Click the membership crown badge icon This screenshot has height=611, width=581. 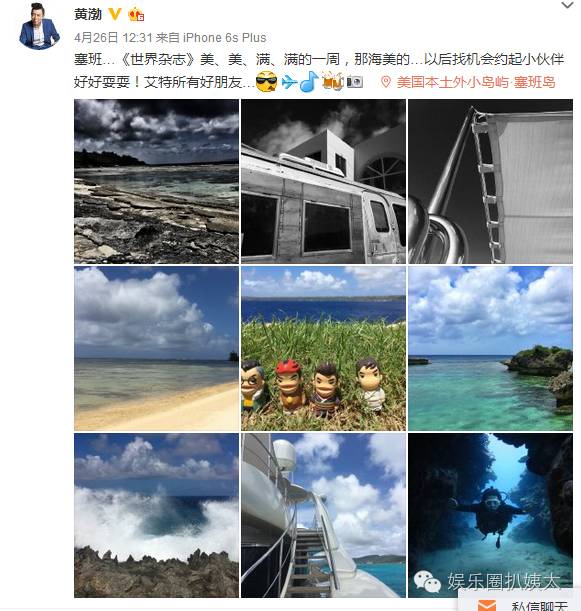coord(136,14)
